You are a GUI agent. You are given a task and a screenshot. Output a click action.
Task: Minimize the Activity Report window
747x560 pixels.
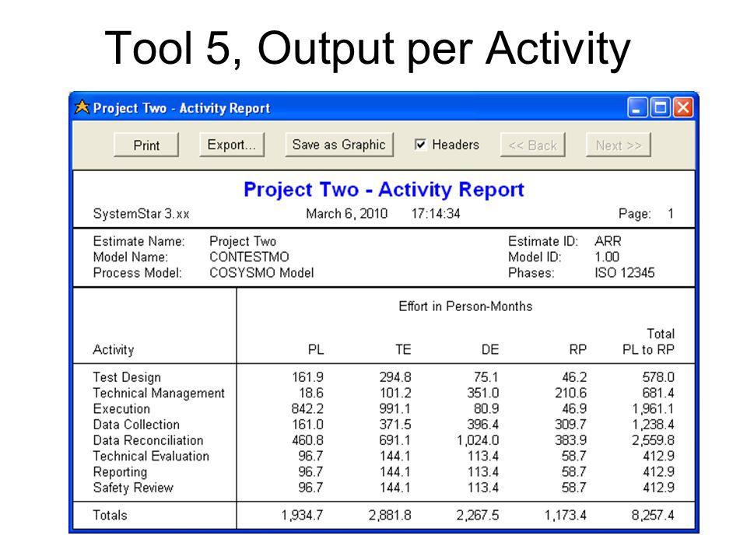pyautogui.click(x=637, y=107)
